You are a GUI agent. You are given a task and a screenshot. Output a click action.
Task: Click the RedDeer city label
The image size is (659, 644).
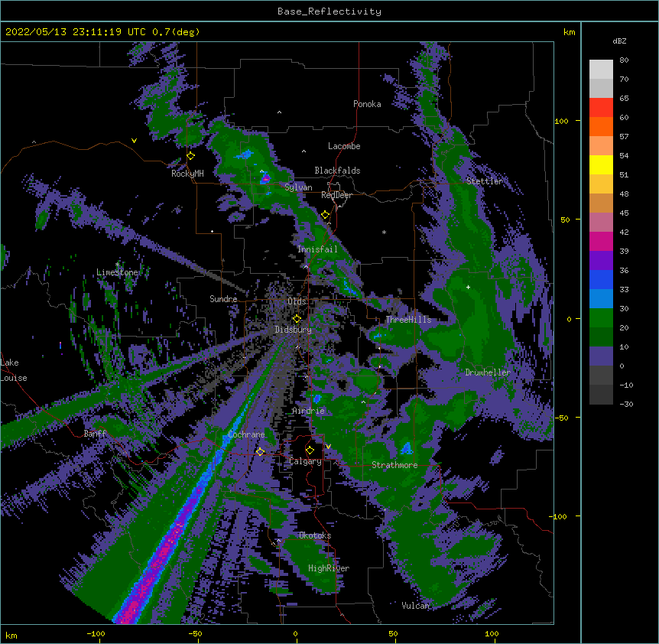[x=336, y=195]
